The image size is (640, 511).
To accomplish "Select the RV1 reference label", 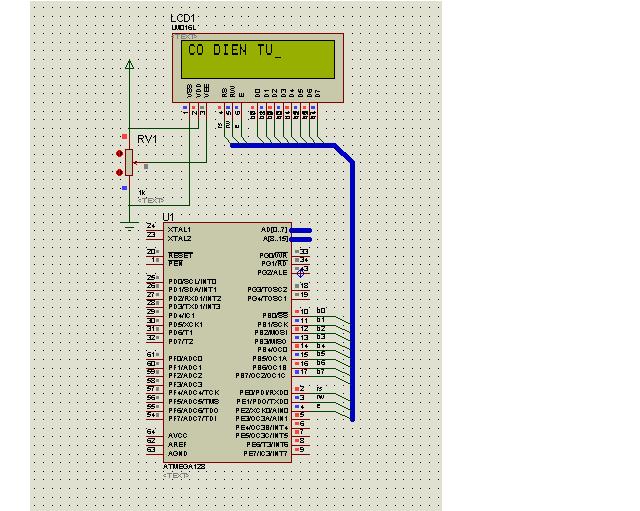I will (147, 140).
